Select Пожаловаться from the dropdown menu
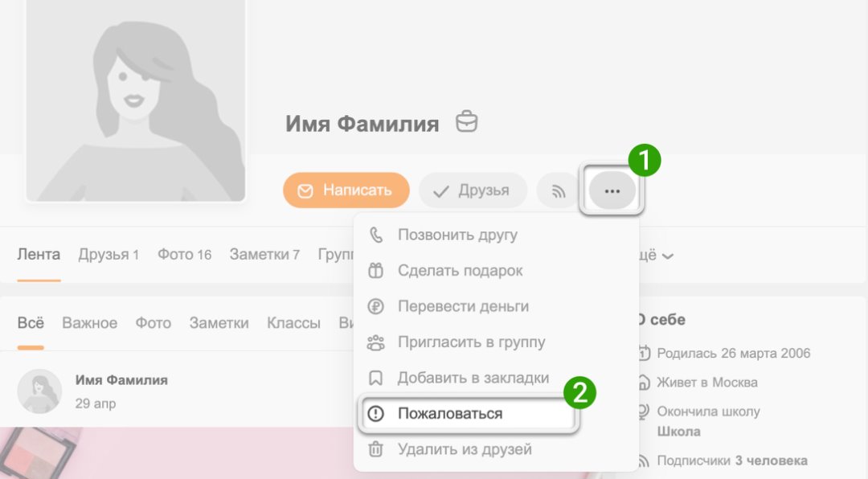This screenshot has height=479, width=868. click(450, 414)
